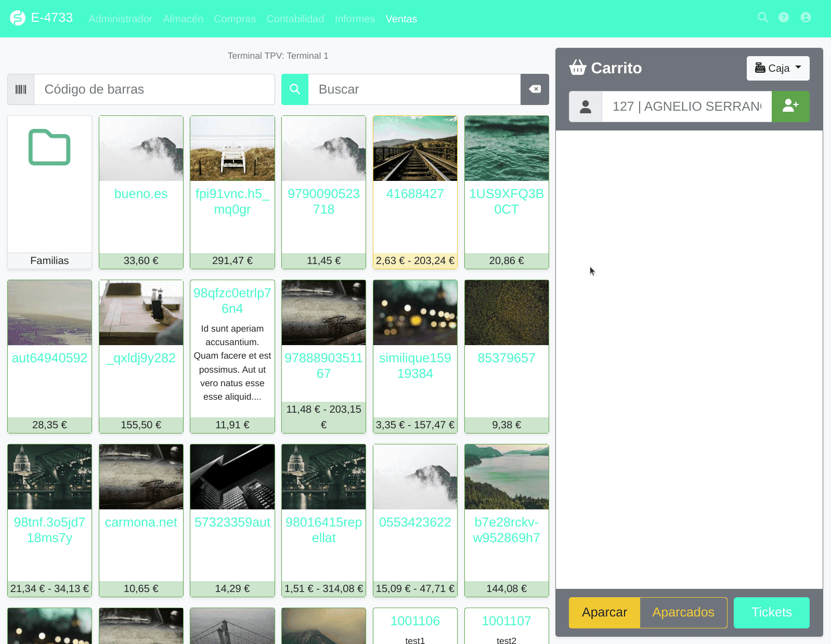
Task: Open the Ventas menu
Action: (401, 19)
